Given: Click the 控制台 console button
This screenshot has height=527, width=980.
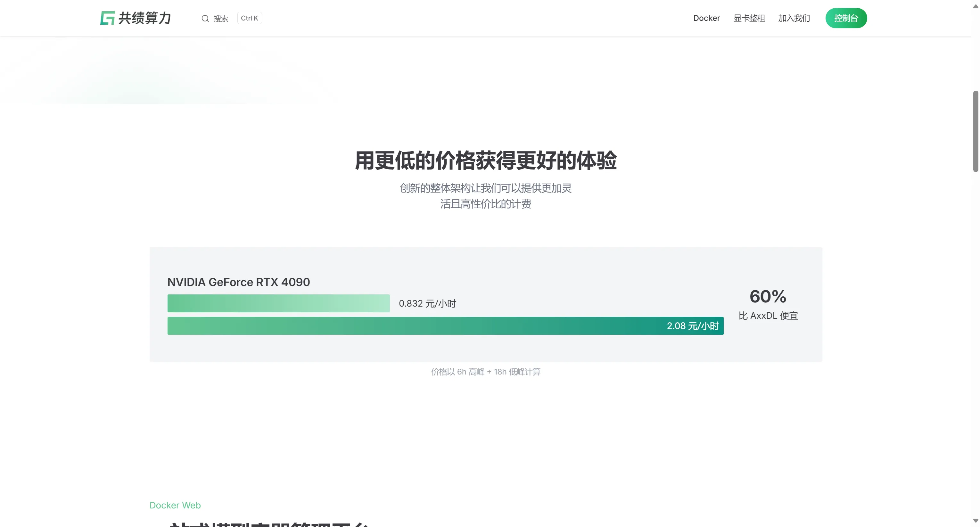Looking at the screenshot, I should coord(846,18).
